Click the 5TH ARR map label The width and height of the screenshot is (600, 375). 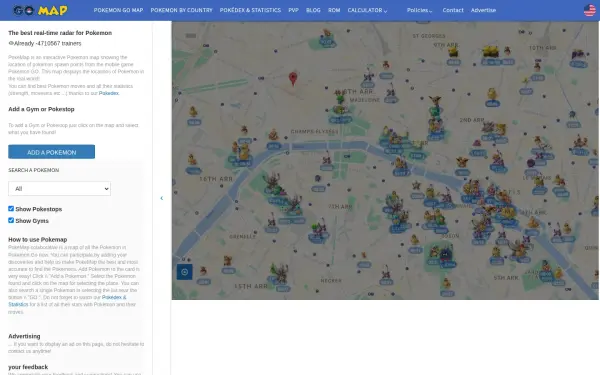click(x=506, y=277)
